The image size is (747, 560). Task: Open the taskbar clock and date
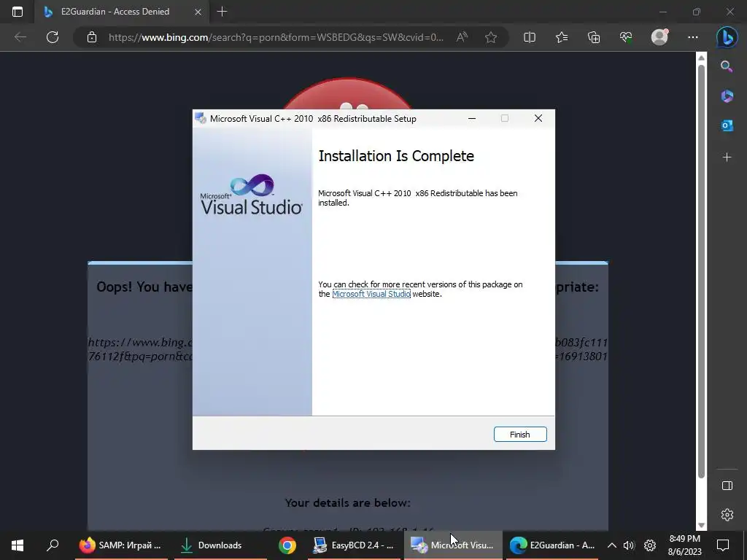point(684,545)
